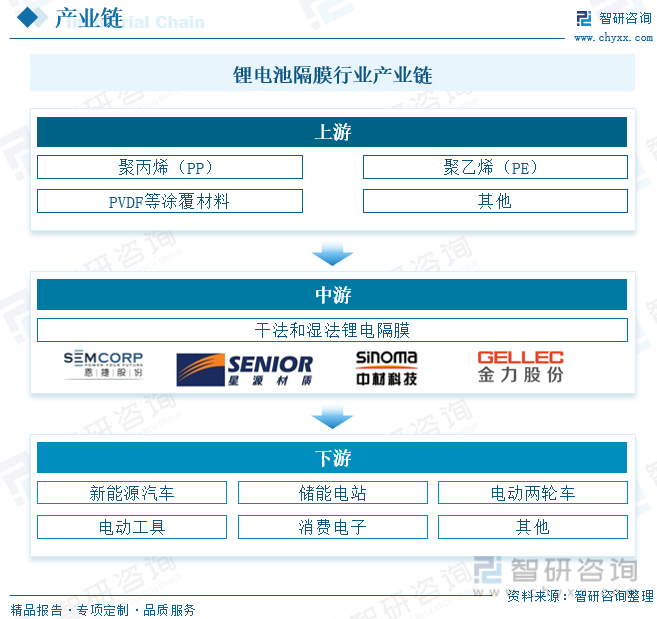This screenshot has height=619, width=657.
Task: Click the GELLEC 金力股份 logo
Action: pyautogui.click(x=520, y=367)
